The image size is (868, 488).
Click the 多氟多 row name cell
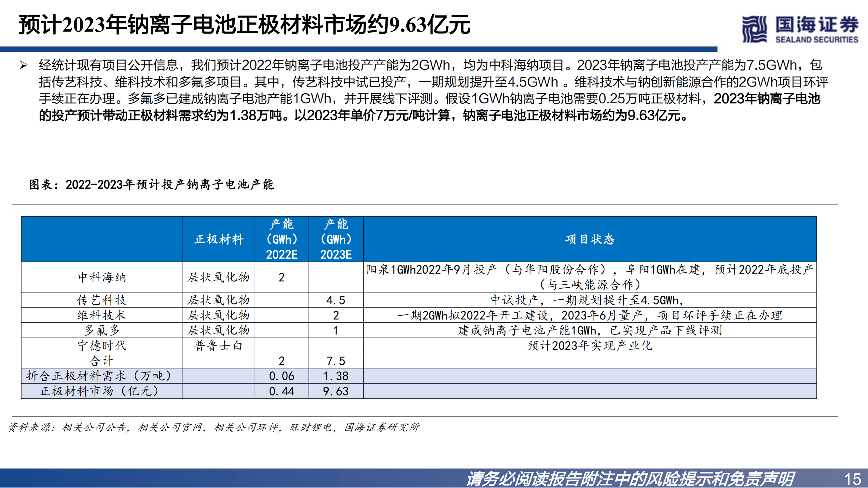tap(102, 331)
